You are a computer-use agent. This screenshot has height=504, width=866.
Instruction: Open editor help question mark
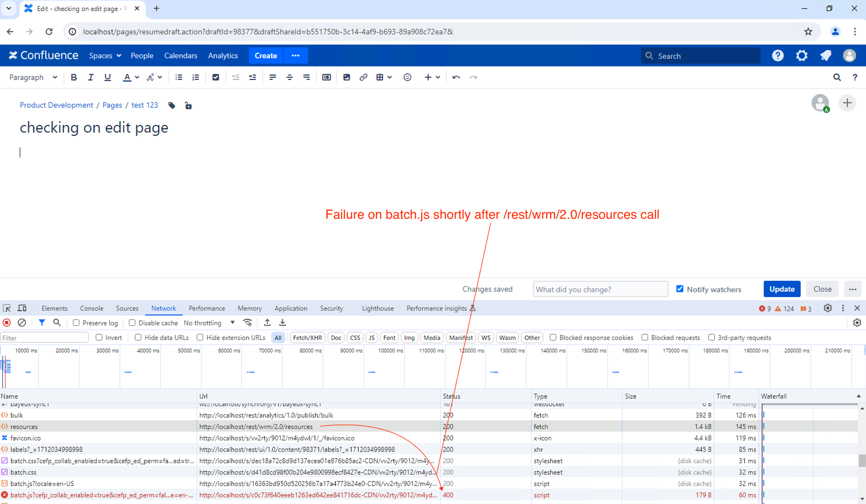(x=855, y=77)
